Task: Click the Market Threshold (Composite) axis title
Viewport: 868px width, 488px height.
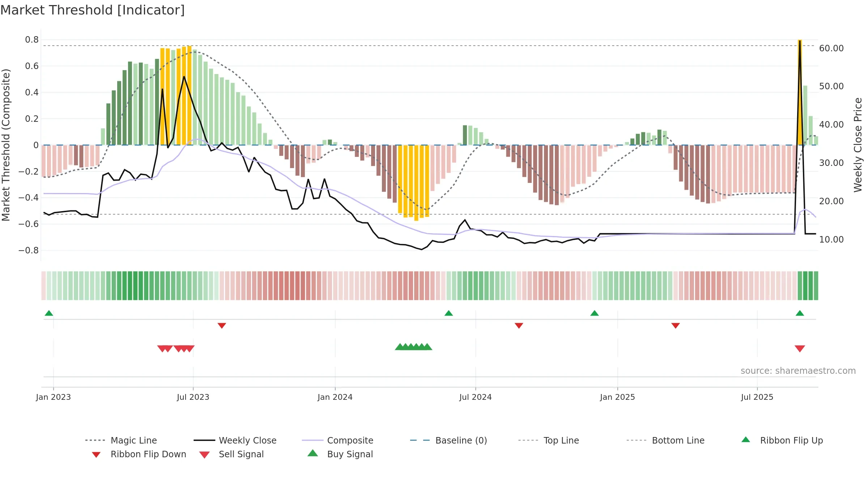Action: (6, 145)
